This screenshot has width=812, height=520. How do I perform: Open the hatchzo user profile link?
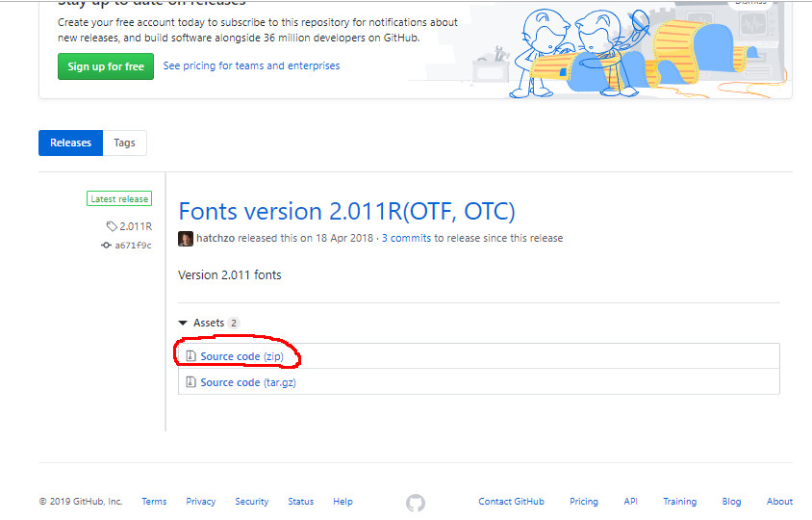(216, 238)
